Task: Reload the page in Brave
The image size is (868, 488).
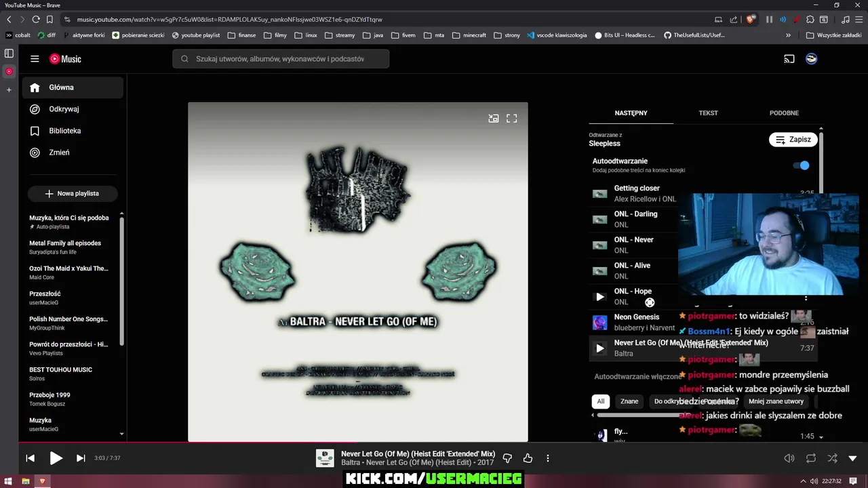Action: coord(36,20)
